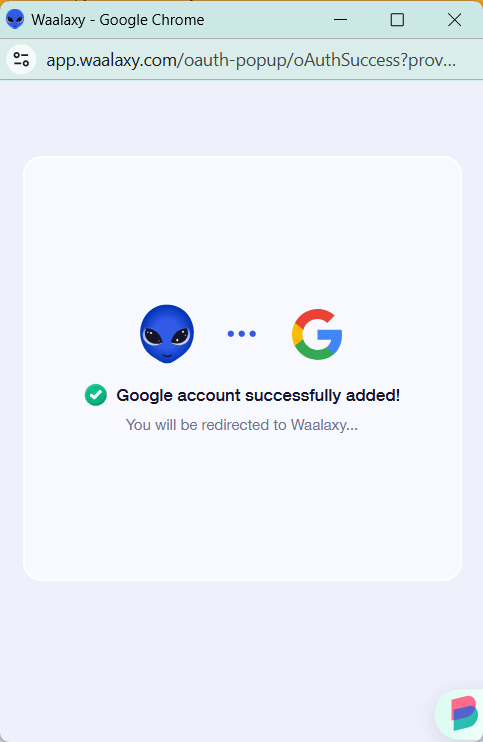This screenshot has height=742, width=483.
Task: Click the empty title bar area before minimize
Action: 265,20
